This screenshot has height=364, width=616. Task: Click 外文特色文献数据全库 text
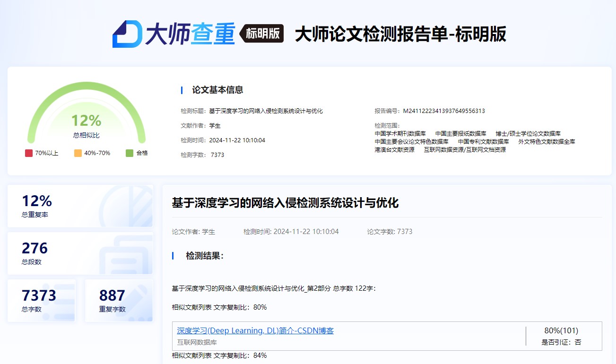547,141
